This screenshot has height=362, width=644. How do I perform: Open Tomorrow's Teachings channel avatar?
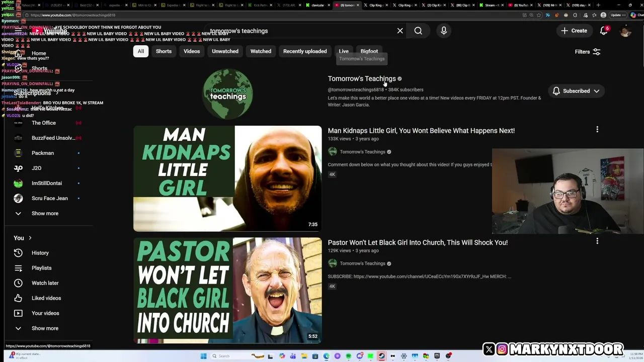(x=227, y=94)
